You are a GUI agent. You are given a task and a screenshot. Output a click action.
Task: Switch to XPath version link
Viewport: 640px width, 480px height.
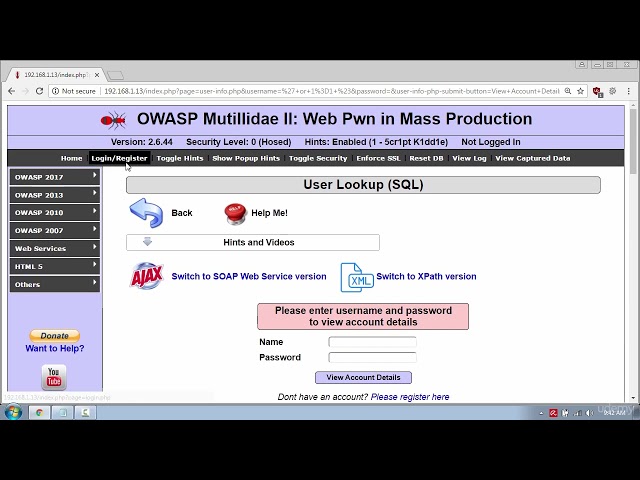(x=426, y=276)
